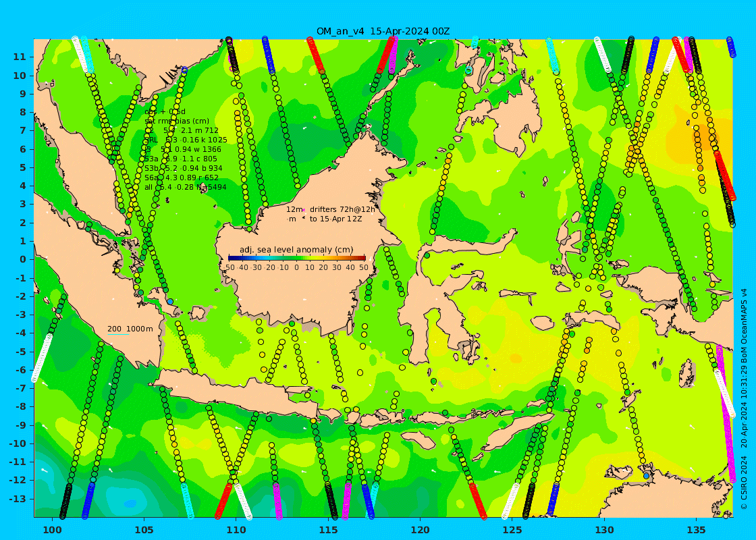Click latitude axis label -7

coord(21,388)
